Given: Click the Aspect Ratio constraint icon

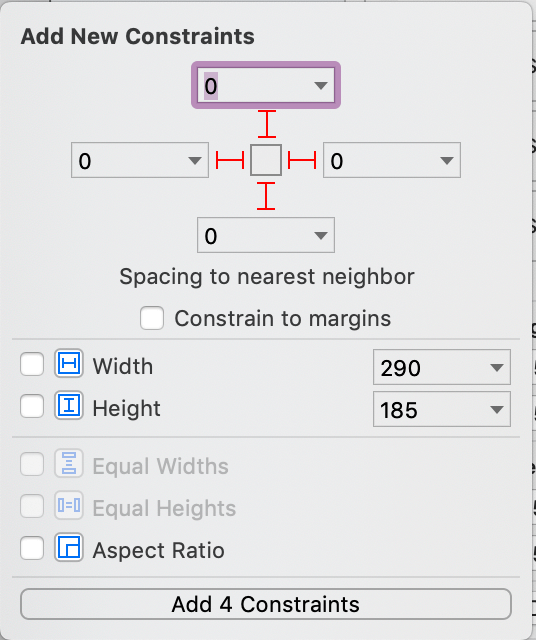Looking at the screenshot, I should coord(69,547).
